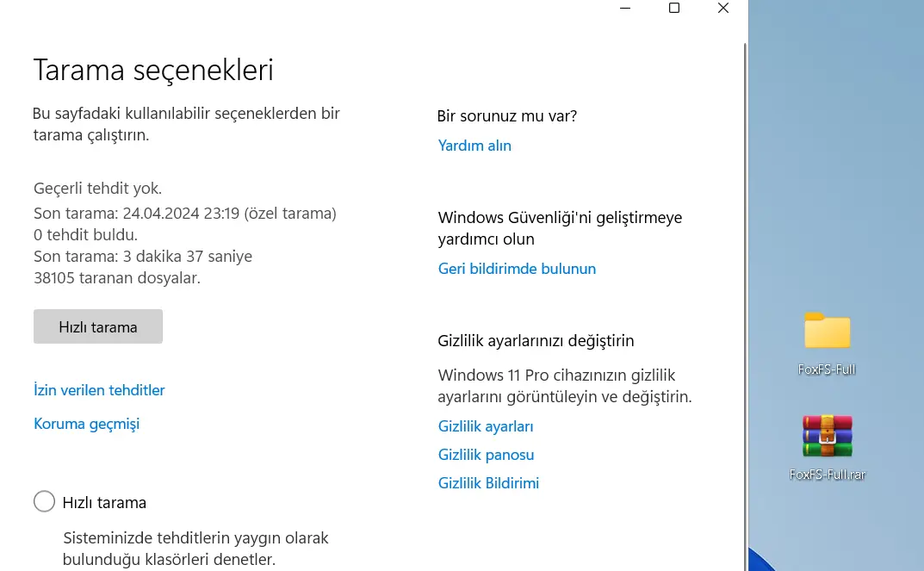
Task: Close the Windows Security window
Action: coord(723,9)
